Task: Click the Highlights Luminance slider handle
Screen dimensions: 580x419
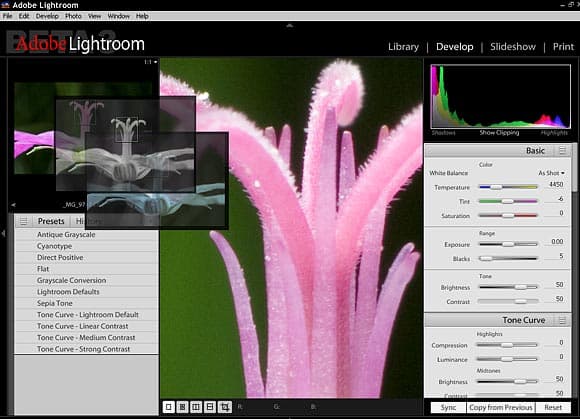Action: (x=507, y=359)
